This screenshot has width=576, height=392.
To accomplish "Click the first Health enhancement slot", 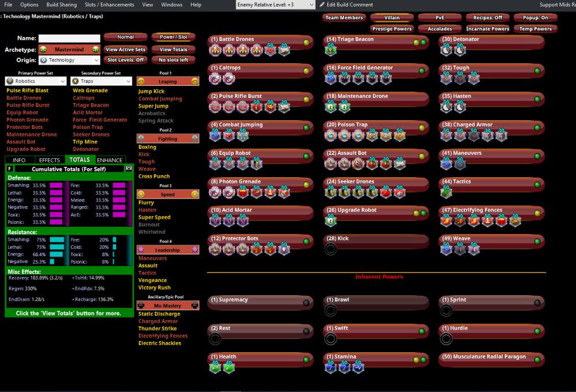I will [215, 367].
